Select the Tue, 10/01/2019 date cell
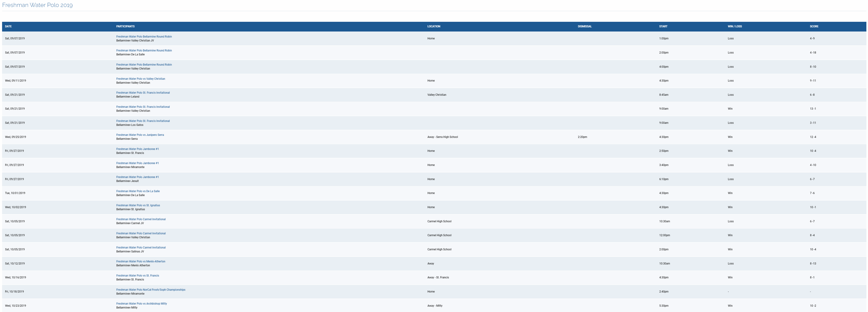Image resolution: width=868 pixels, height=312 pixels. pyautogui.click(x=15, y=193)
